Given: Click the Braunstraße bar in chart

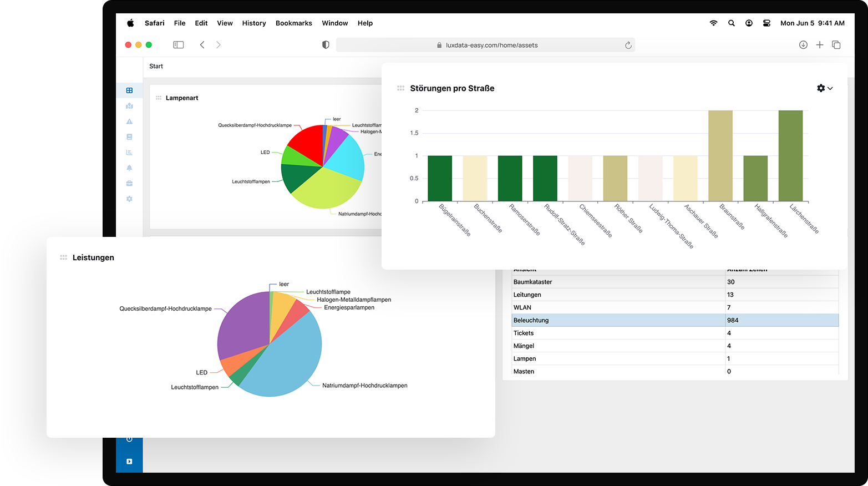Looking at the screenshot, I should (x=720, y=156).
